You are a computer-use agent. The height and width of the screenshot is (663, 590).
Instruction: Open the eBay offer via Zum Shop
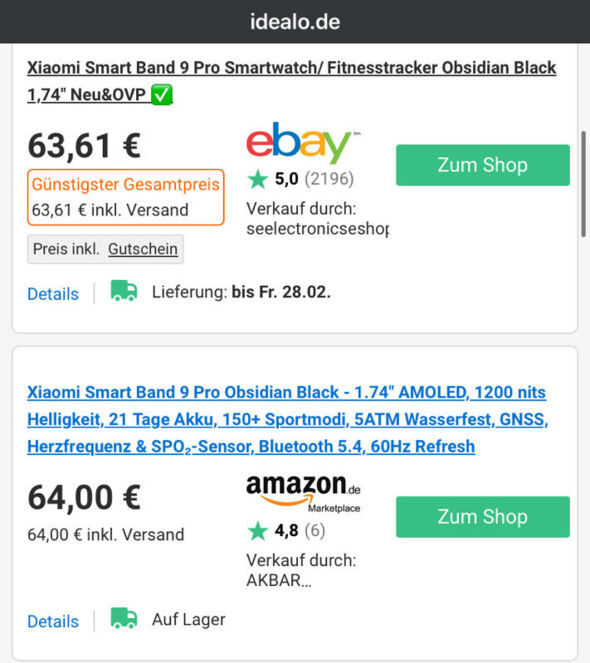point(483,165)
